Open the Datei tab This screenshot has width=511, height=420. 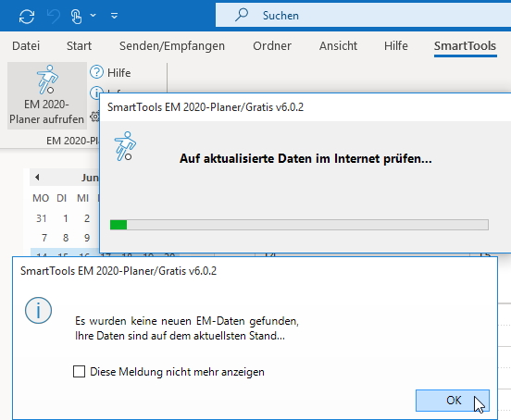(x=26, y=46)
